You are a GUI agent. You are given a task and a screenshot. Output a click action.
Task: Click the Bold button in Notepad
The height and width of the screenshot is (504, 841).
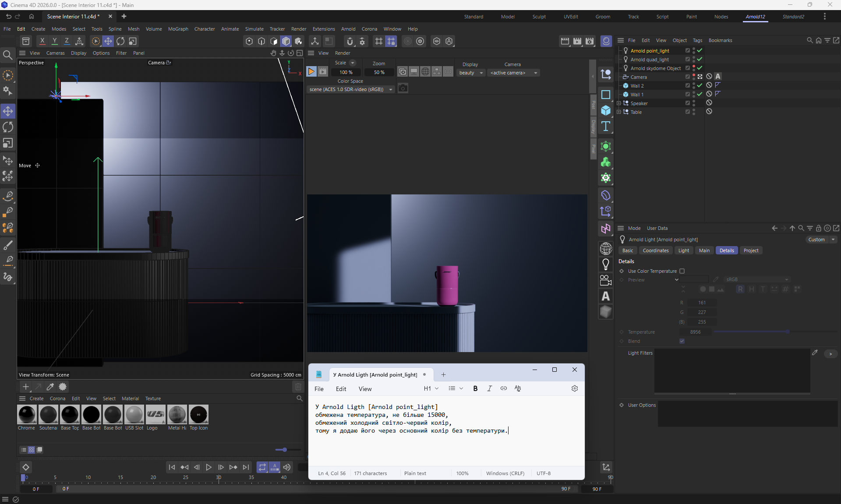(x=475, y=388)
